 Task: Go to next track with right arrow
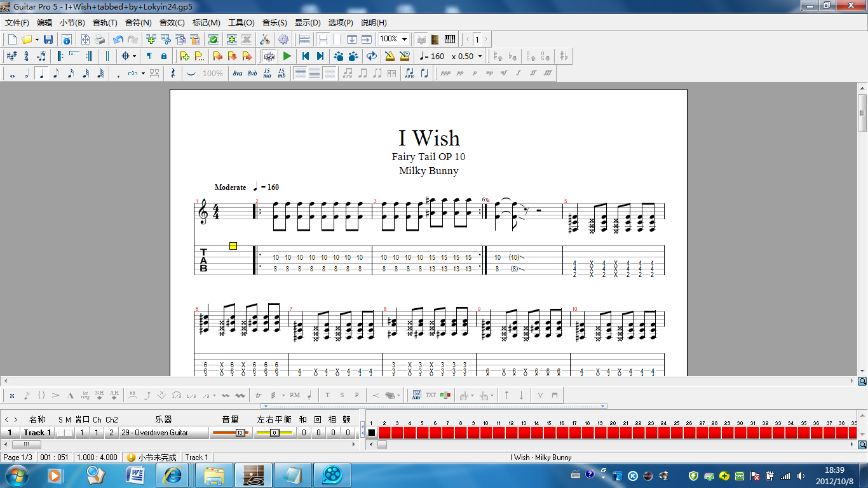click(x=17, y=419)
